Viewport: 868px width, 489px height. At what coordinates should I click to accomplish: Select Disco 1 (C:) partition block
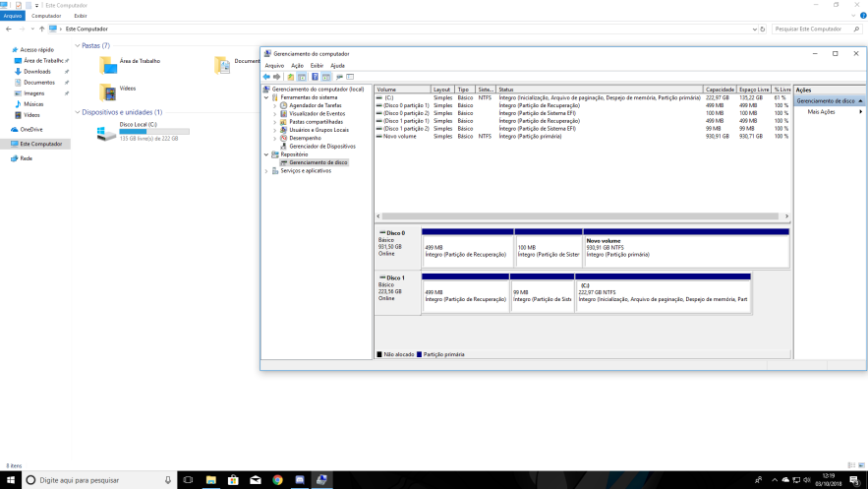663,293
